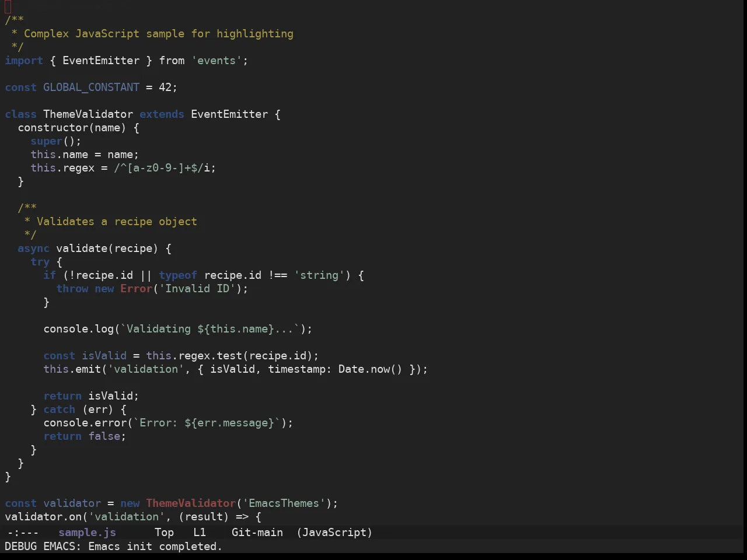Click the 'events' string literal

[217, 60]
